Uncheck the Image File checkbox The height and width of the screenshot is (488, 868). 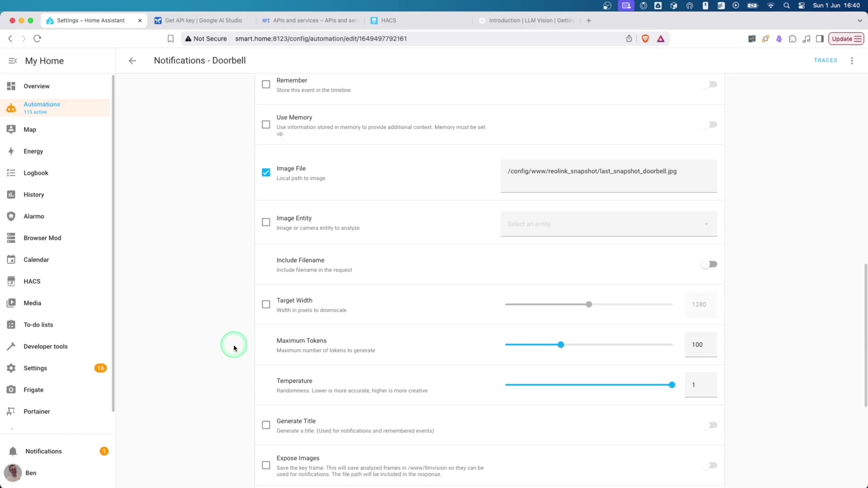coord(266,173)
